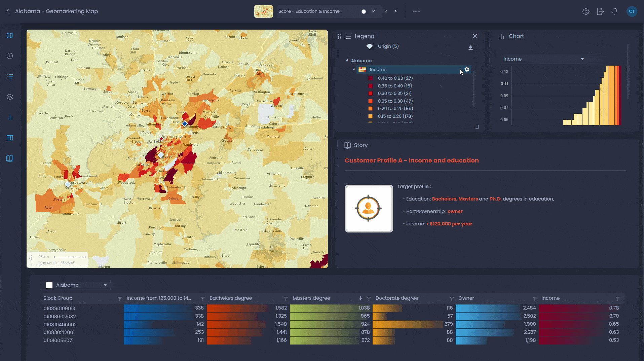This screenshot has width=644, height=361.
Task: Filter the Masters degree column
Action: point(369,298)
